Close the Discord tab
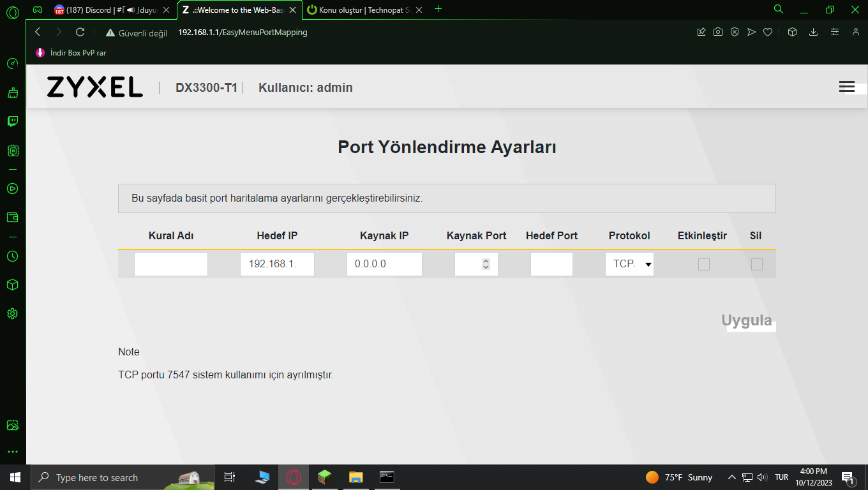The height and width of the screenshot is (490, 868). [166, 10]
